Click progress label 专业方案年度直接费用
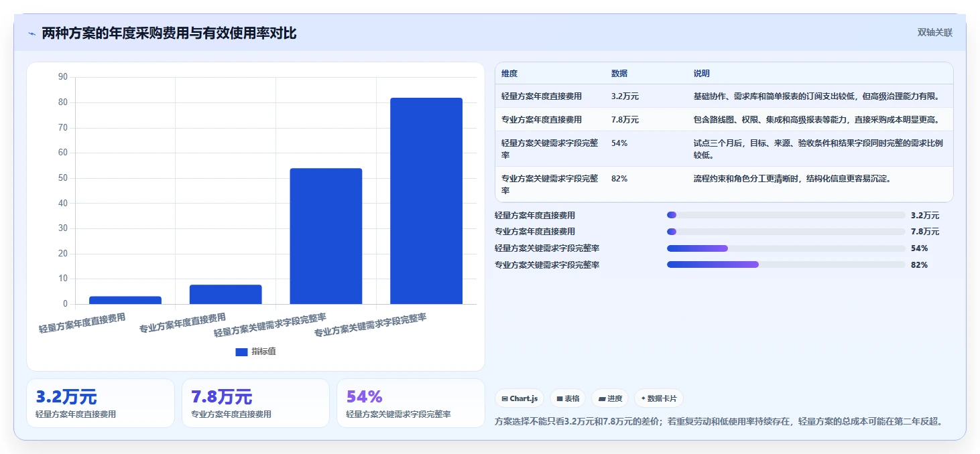The width and height of the screenshot is (980, 454). (535, 232)
